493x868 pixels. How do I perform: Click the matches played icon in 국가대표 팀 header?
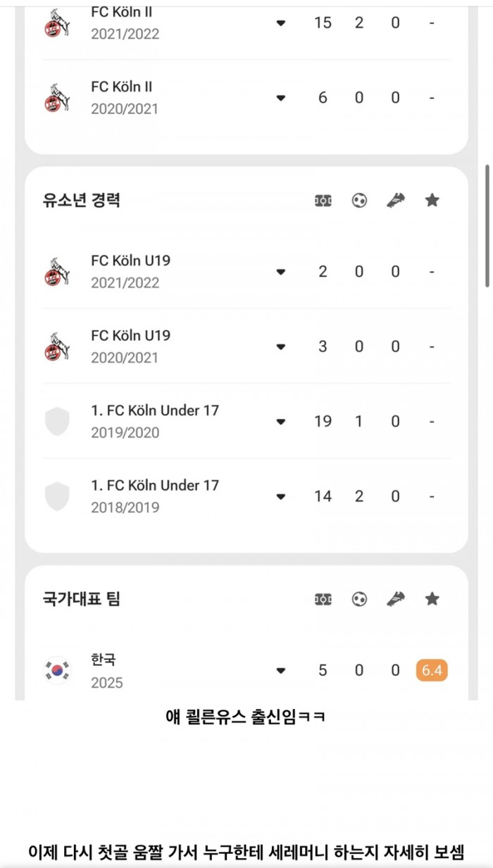tap(323, 599)
